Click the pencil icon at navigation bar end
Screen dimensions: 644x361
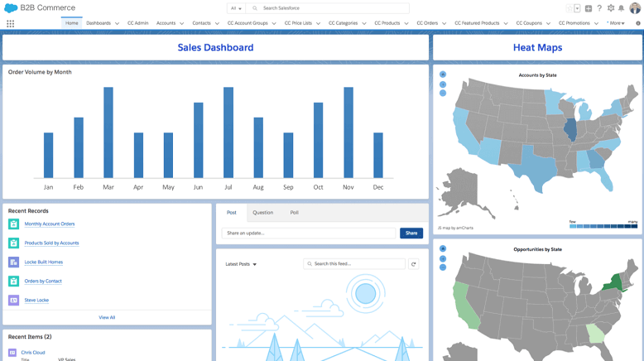click(x=638, y=23)
